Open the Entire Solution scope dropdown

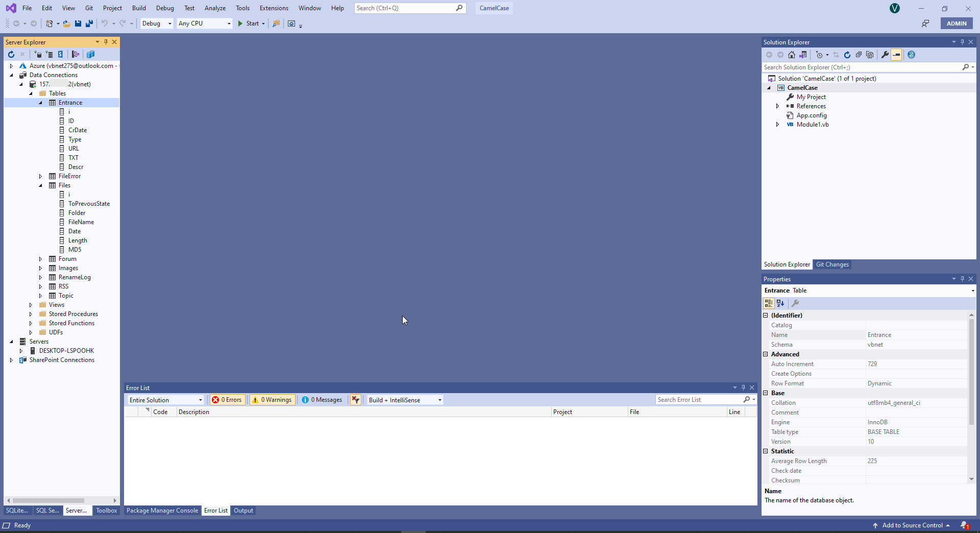(166, 400)
